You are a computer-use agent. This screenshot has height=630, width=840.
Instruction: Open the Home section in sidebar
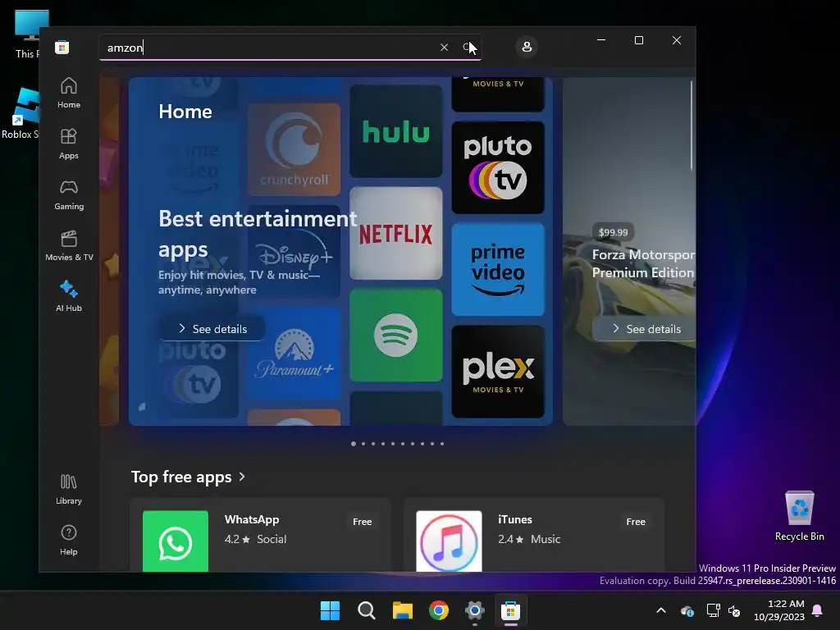(x=69, y=94)
